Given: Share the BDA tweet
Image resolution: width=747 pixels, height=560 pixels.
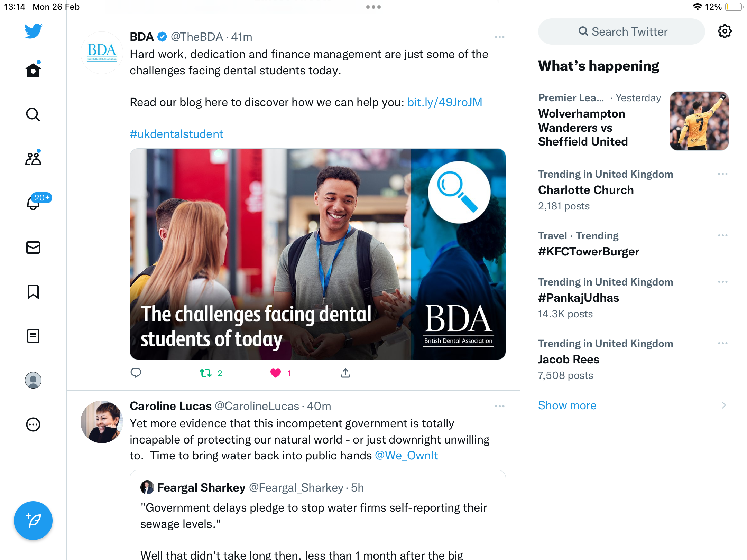Looking at the screenshot, I should pos(345,373).
